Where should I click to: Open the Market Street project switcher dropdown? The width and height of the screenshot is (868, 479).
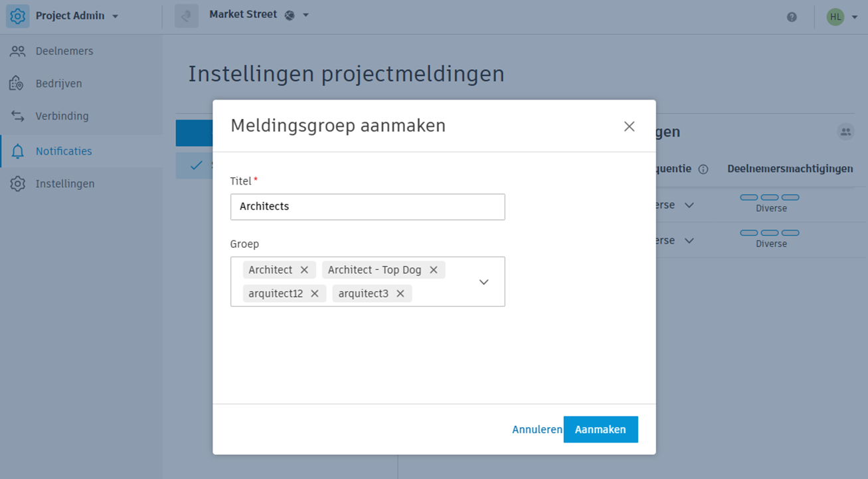point(304,14)
